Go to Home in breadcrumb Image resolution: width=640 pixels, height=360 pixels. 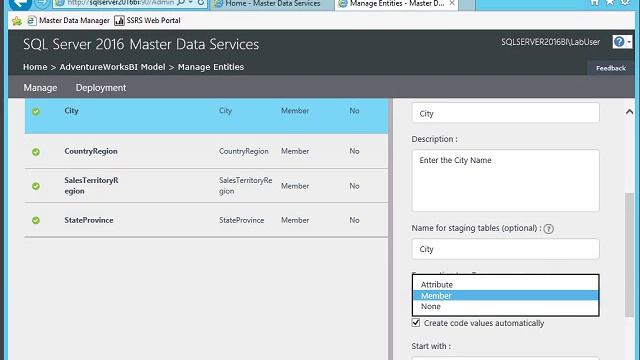click(35, 67)
